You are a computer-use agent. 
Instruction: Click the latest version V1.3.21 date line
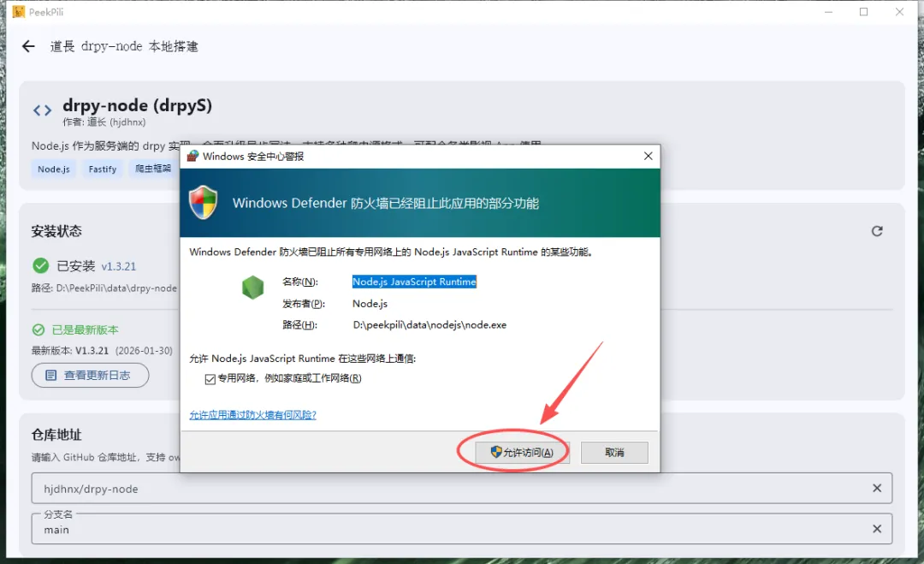102,351
